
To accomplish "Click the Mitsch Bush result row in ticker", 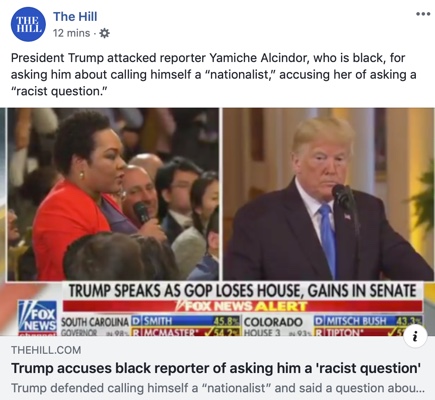I will (368, 321).
